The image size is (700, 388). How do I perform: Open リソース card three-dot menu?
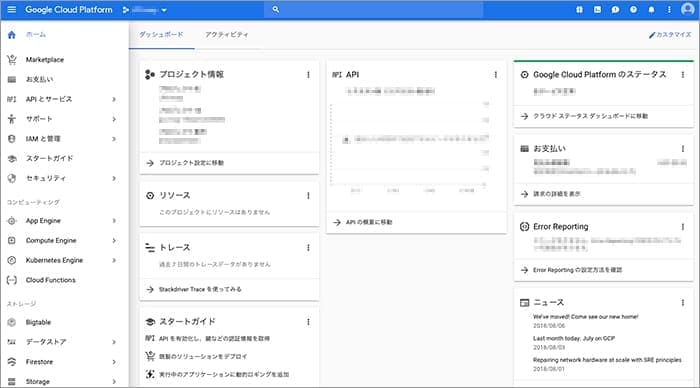(308, 196)
